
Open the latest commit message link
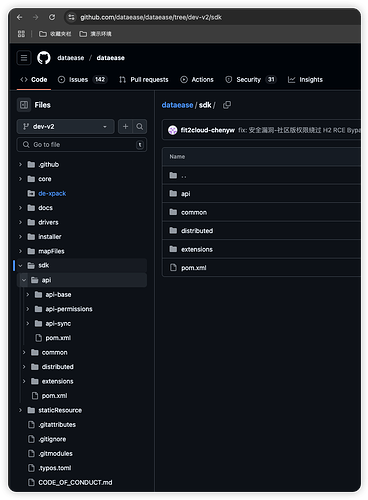point(299,130)
